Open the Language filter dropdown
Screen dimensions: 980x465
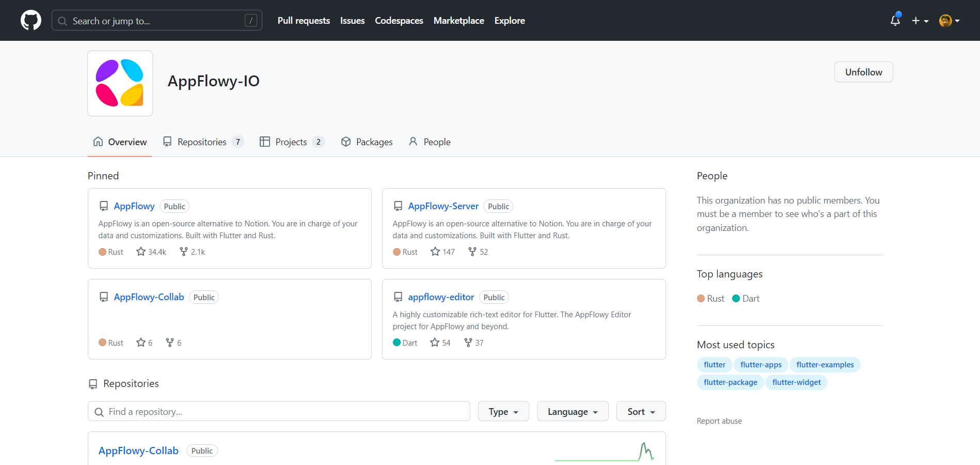coord(572,411)
